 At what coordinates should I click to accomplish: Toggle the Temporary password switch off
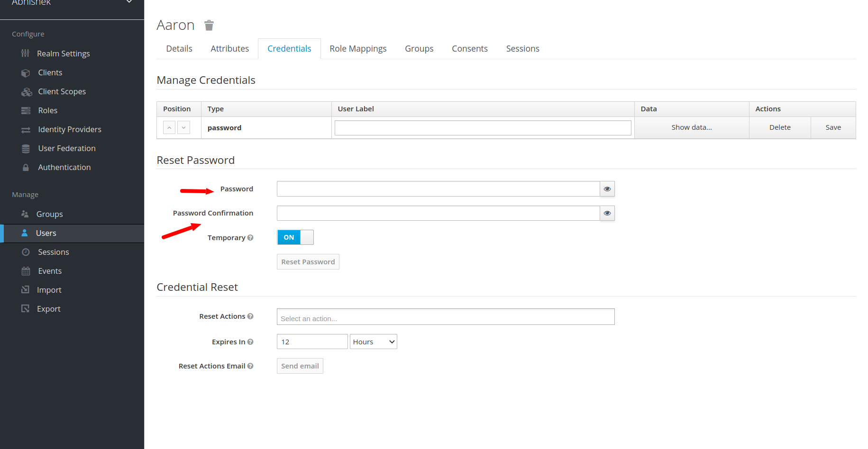295,237
